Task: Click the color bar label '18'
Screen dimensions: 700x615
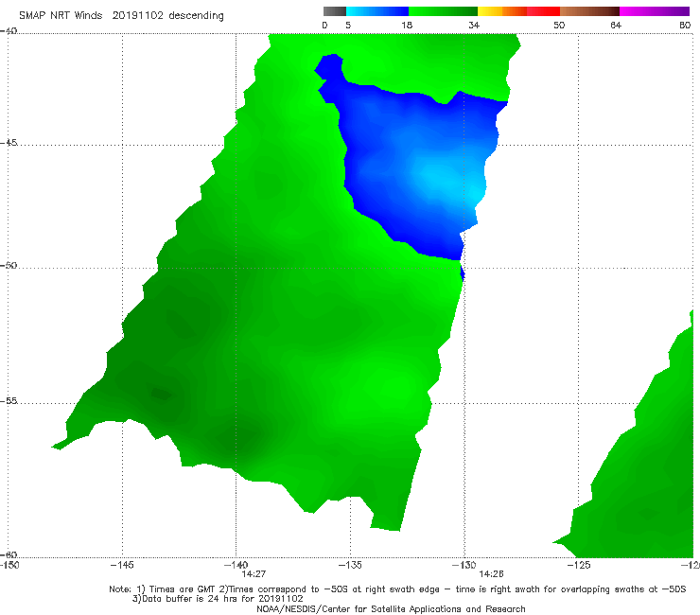Action: coord(407,25)
